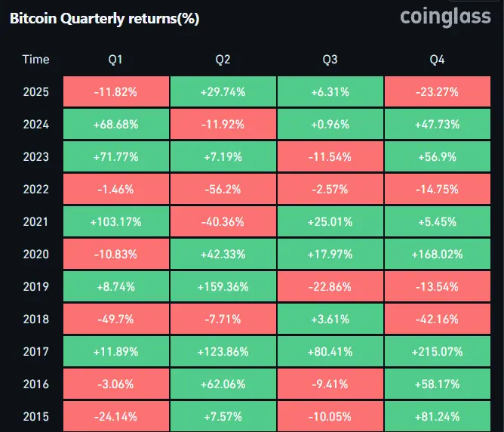
Task: Click the Time column header
Action: [35, 59]
